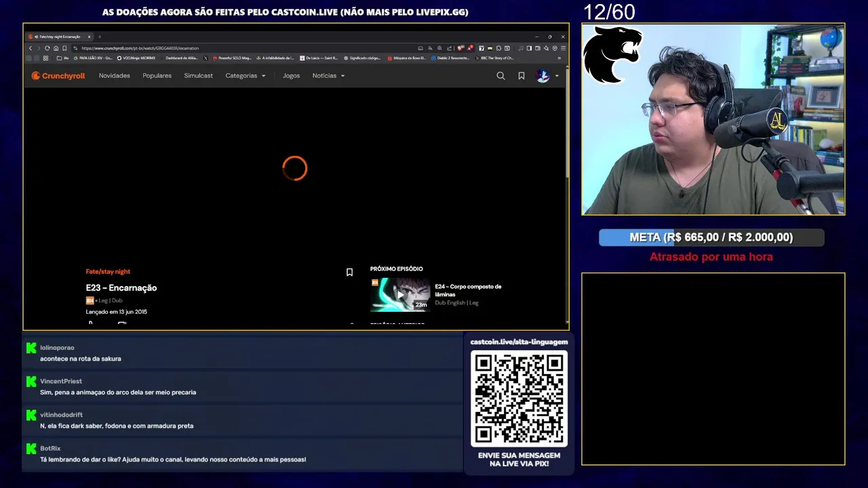Click the castcoin.live QR code
868x488 pixels.
pyautogui.click(x=519, y=399)
